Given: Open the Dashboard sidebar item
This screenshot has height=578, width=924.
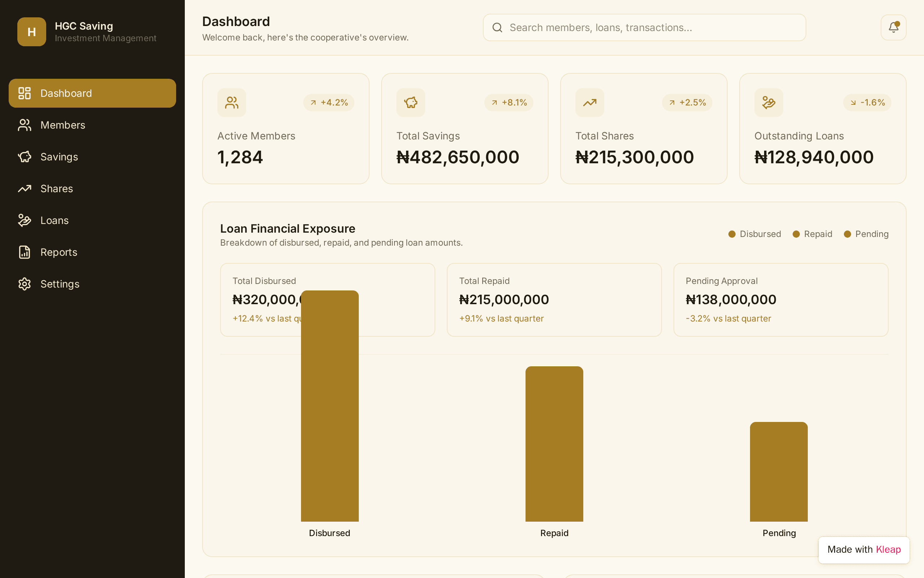Looking at the screenshot, I should click(92, 93).
